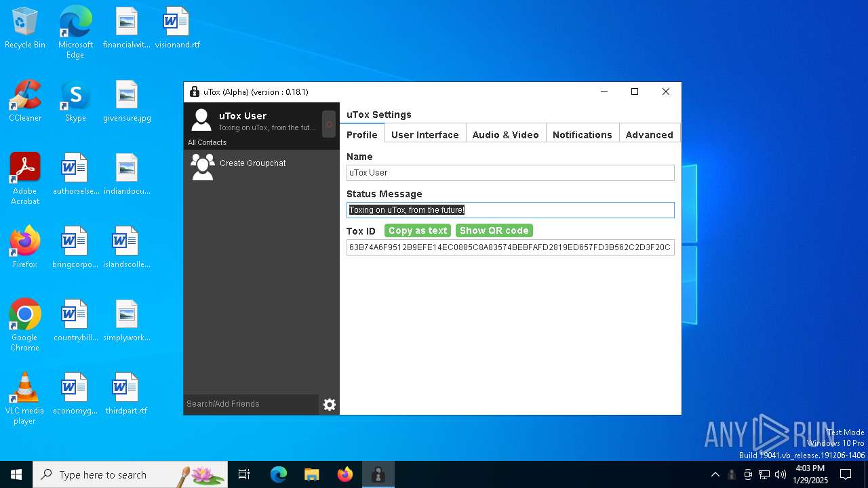Open the Audio & Video tab
Image resolution: width=868 pixels, height=488 pixels.
click(506, 134)
